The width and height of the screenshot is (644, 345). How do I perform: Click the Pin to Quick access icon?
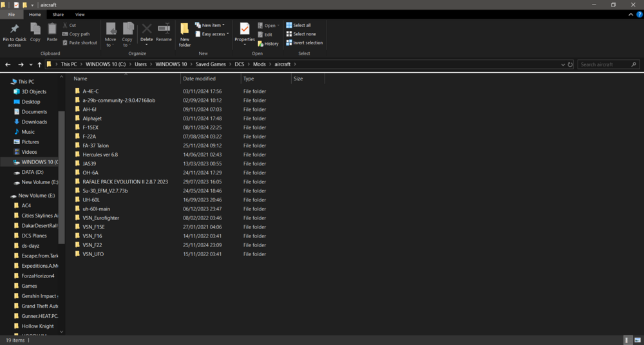coord(14,29)
